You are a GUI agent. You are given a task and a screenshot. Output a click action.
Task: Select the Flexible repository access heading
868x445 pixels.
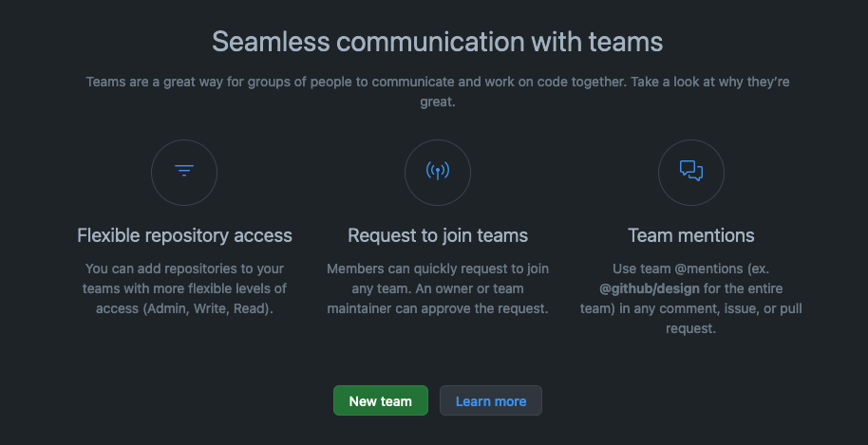[184, 235]
